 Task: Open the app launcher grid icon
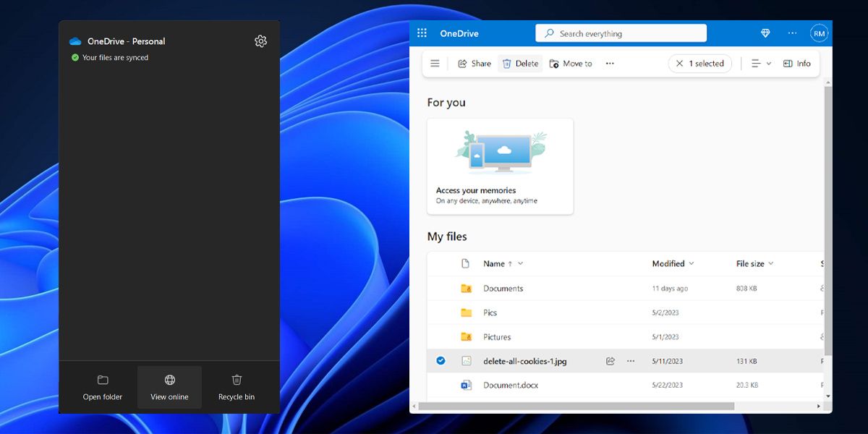[x=422, y=33]
